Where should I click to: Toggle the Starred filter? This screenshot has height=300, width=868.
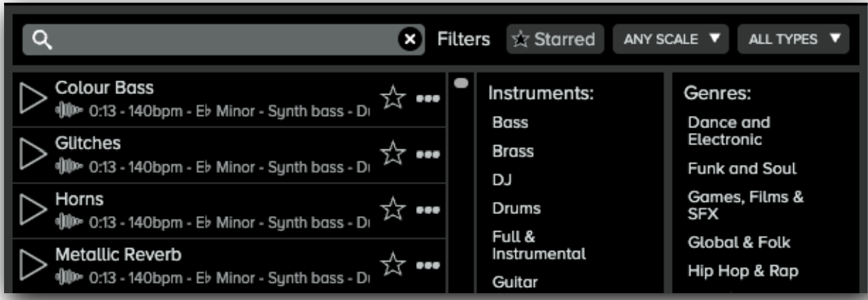tap(555, 40)
